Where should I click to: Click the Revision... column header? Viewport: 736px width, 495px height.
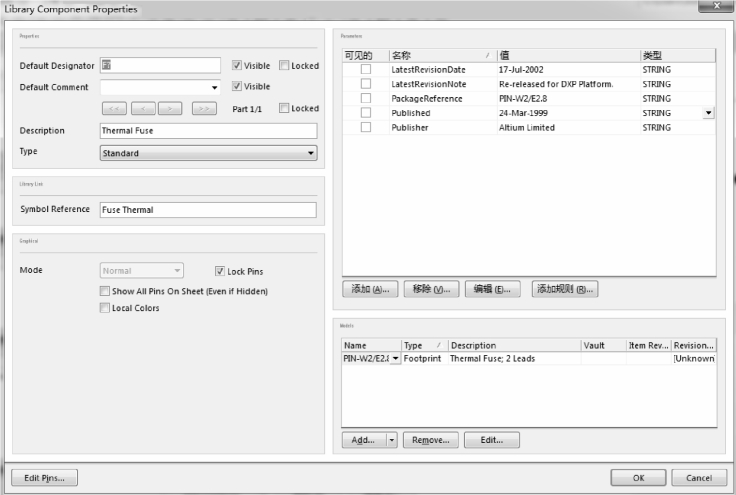point(694,345)
